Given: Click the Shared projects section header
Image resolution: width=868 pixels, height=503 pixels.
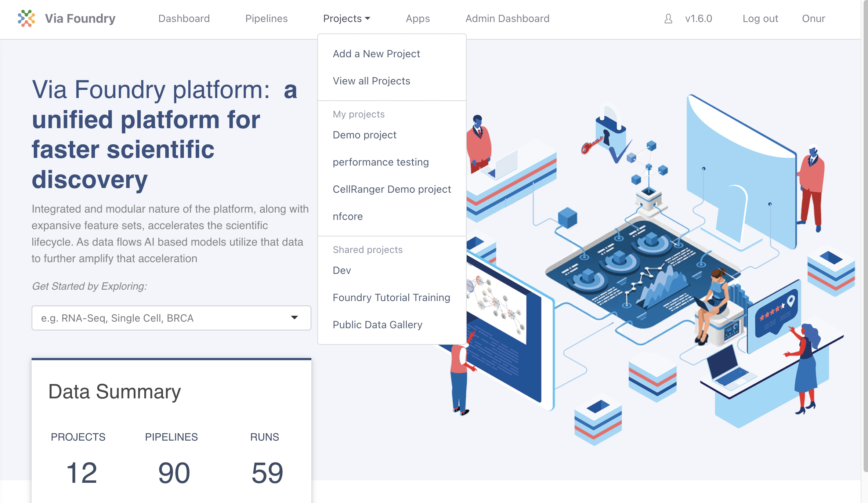Looking at the screenshot, I should [368, 250].
